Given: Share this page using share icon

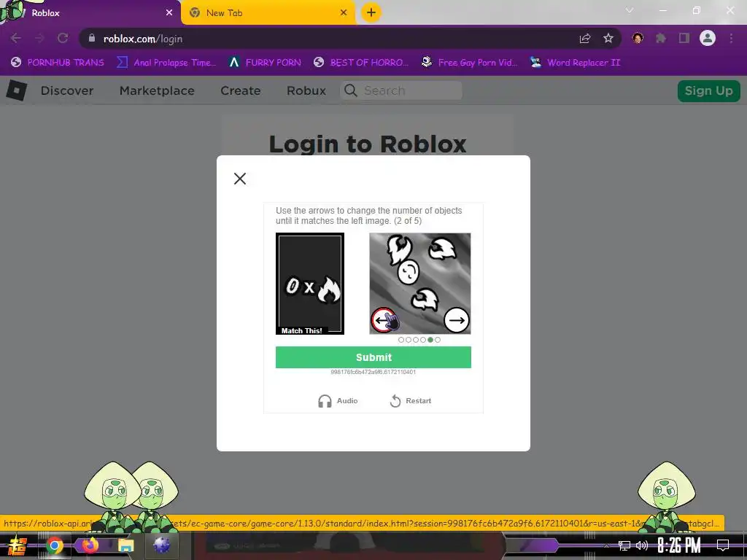Looking at the screenshot, I should (x=585, y=39).
